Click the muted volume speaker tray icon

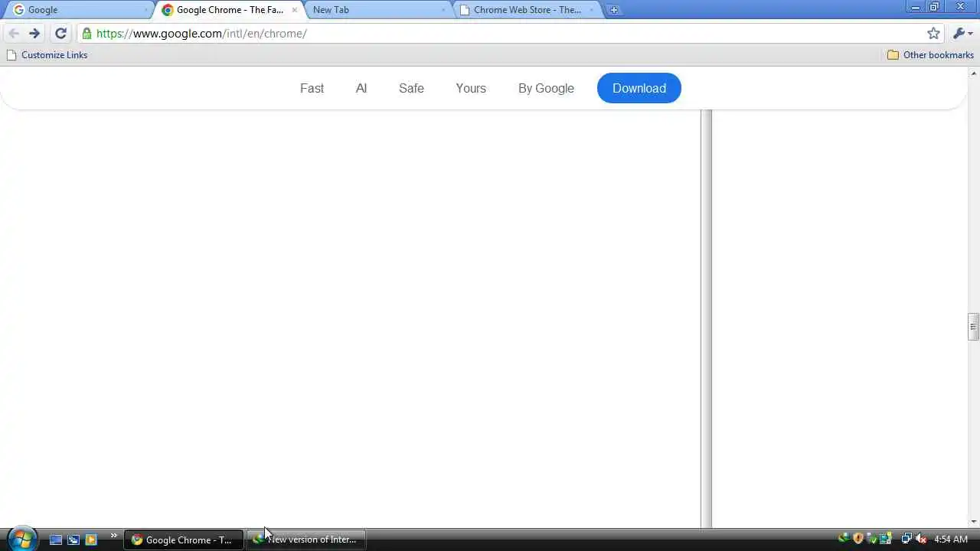[921, 539]
